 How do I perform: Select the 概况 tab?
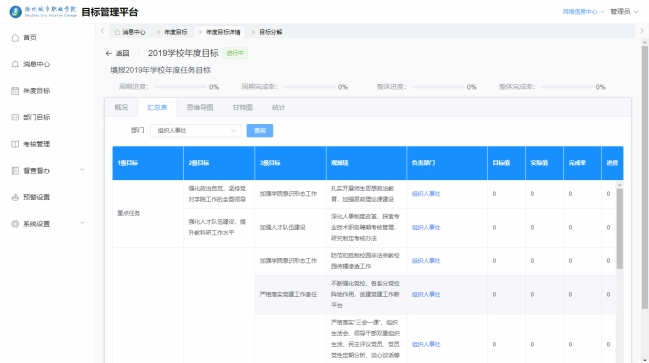tap(121, 107)
